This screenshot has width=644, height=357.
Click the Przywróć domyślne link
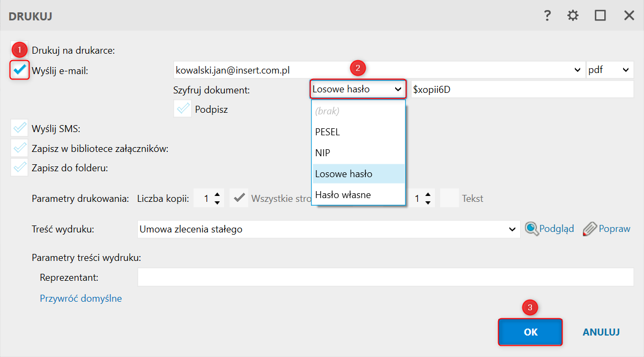click(x=80, y=298)
